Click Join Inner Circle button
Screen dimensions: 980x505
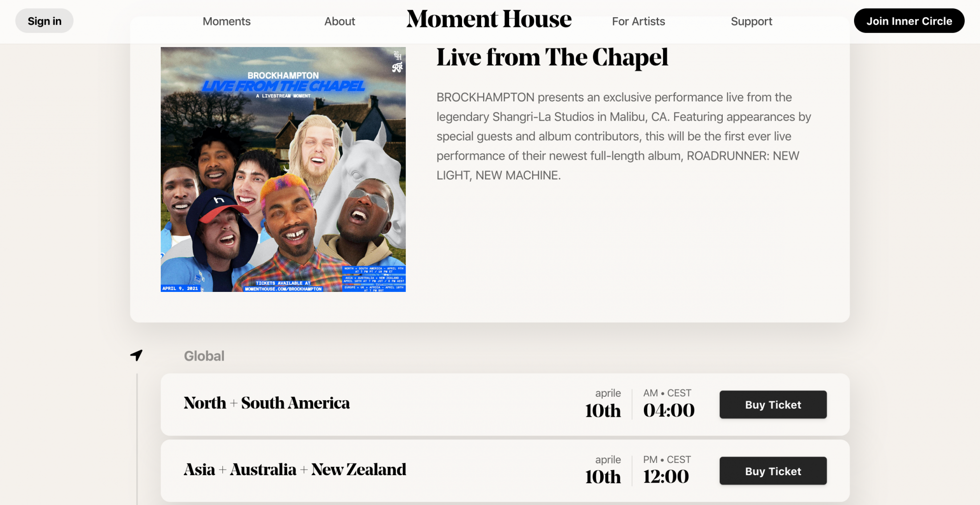(x=909, y=21)
